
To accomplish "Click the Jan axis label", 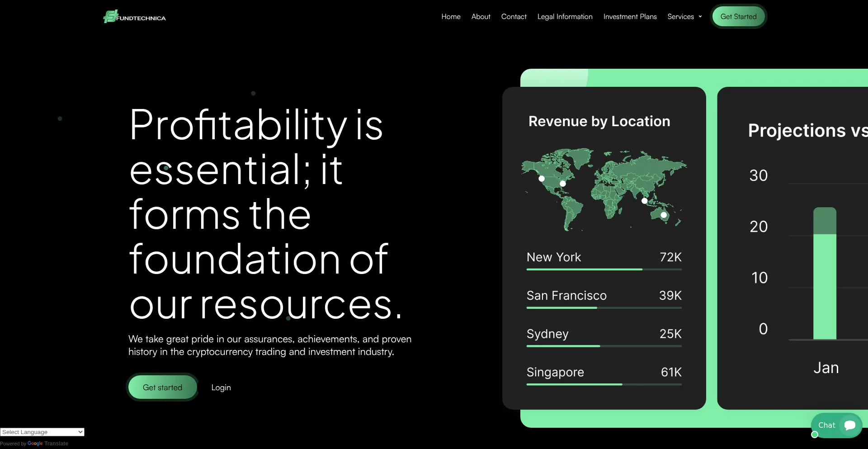I will click(x=826, y=368).
